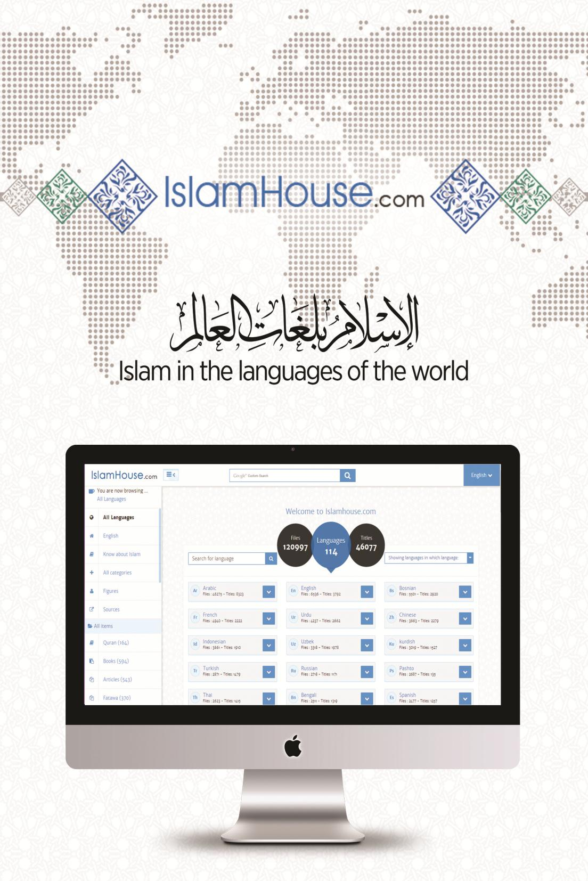Select All items in the sidebar
The width and height of the screenshot is (588, 881).
coord(123,626)
